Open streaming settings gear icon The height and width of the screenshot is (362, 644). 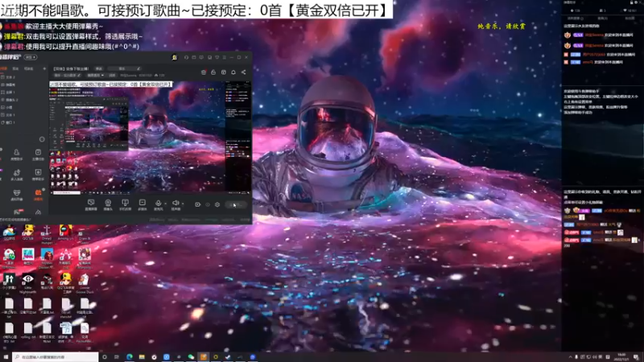click(x=217, y=204)
